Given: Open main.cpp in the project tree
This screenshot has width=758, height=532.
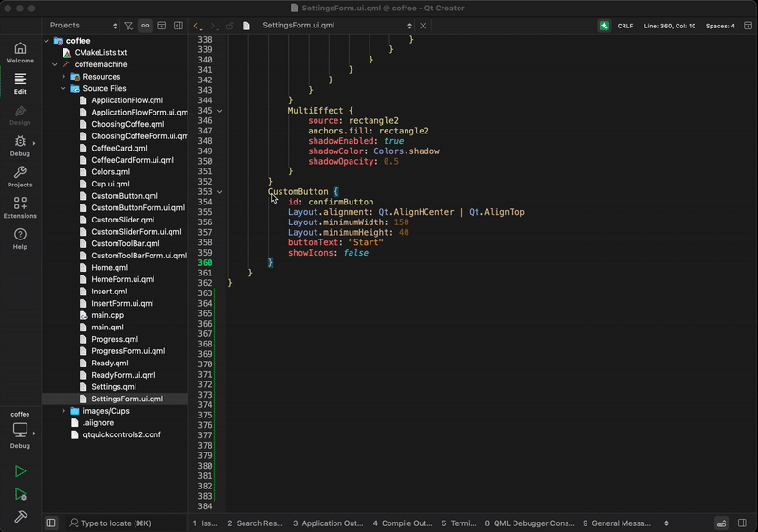Looking at the screenshot, I should (x=107, y=315).
